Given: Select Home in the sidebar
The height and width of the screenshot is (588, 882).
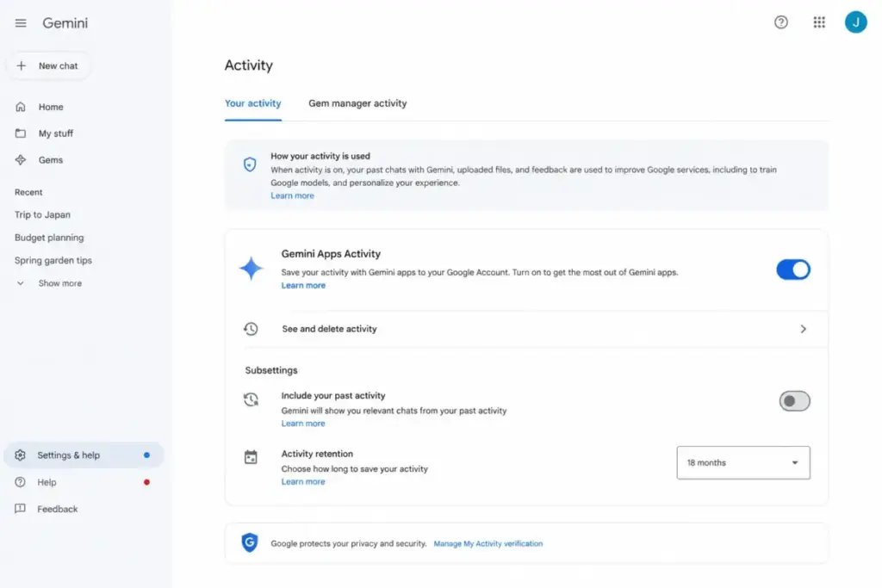Looking at the screenshot, I should (x=51, y=107).
